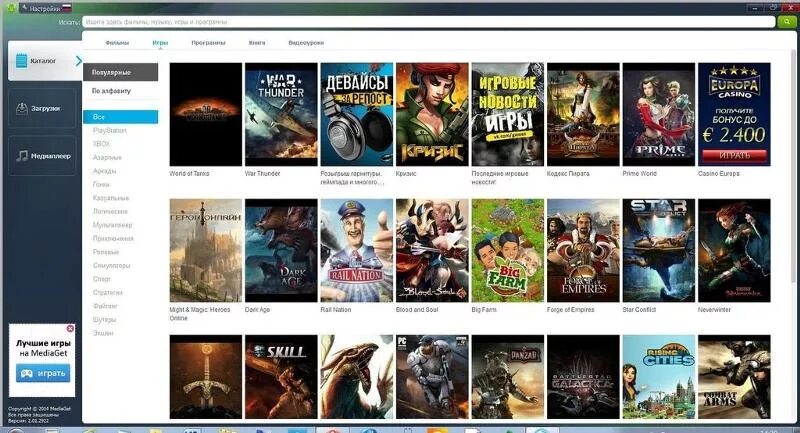
Task: Open the Кодекс Пирата cover
Action: point(583,114)
